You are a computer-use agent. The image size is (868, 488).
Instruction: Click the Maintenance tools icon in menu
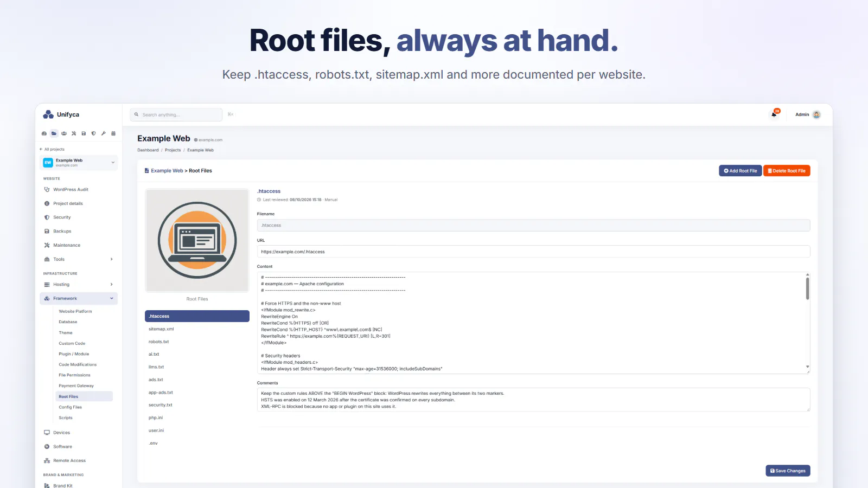pos(47,246)
